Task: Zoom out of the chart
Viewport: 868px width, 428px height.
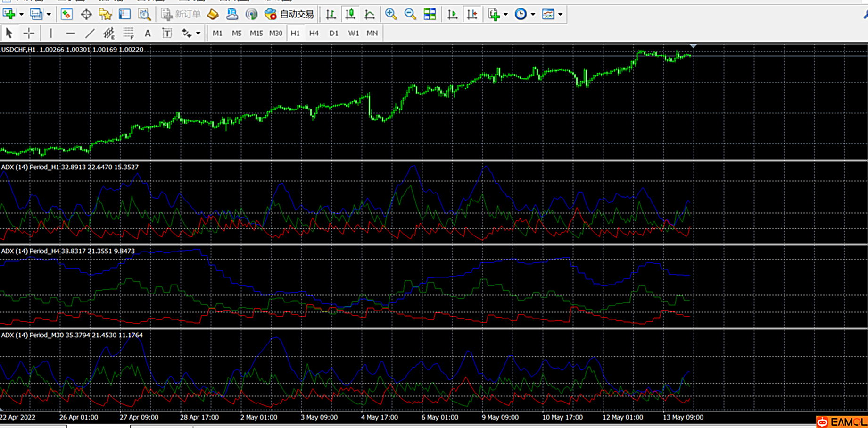Action: 410,14
